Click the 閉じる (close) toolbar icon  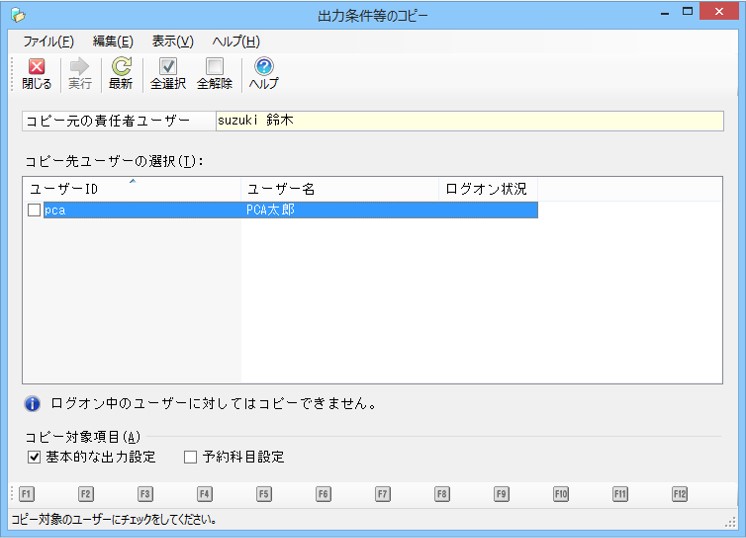(x=36, y=68)
